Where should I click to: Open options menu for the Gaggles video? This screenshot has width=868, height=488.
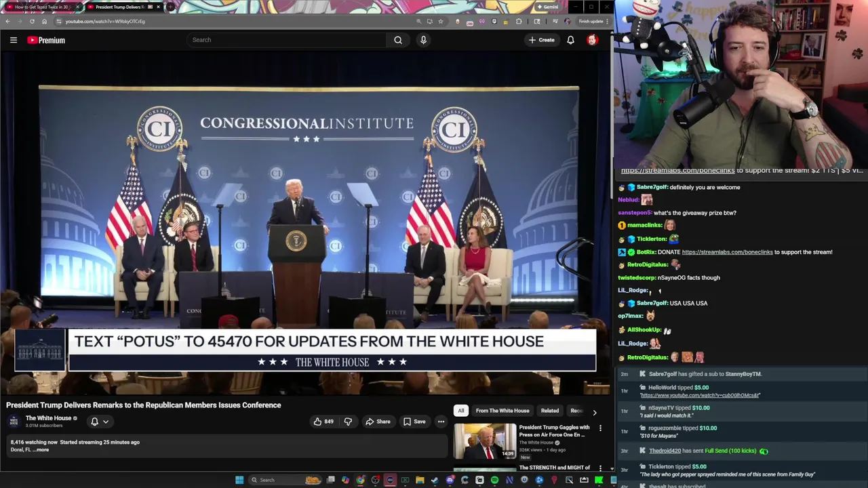(x=600, y=428)
